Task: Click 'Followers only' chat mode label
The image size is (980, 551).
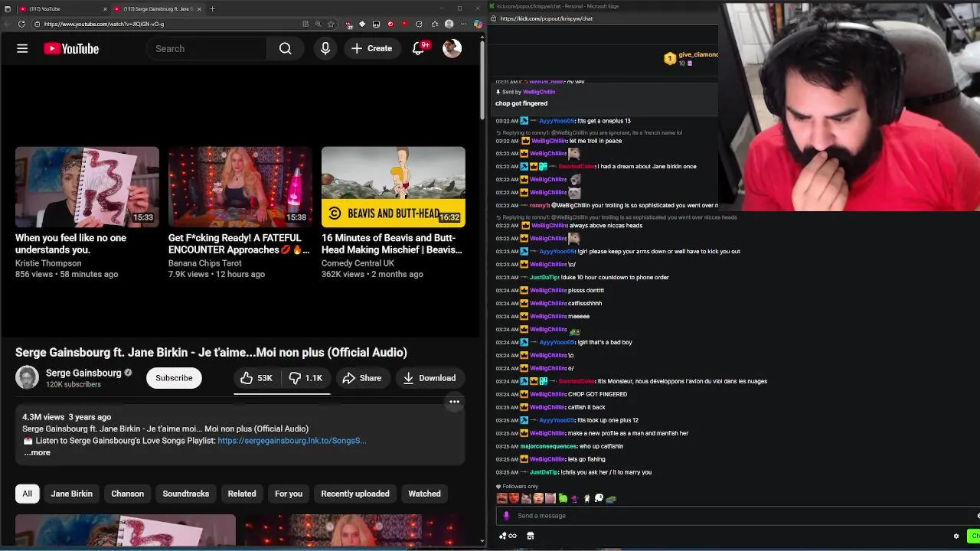Action: tap(521, 487)
